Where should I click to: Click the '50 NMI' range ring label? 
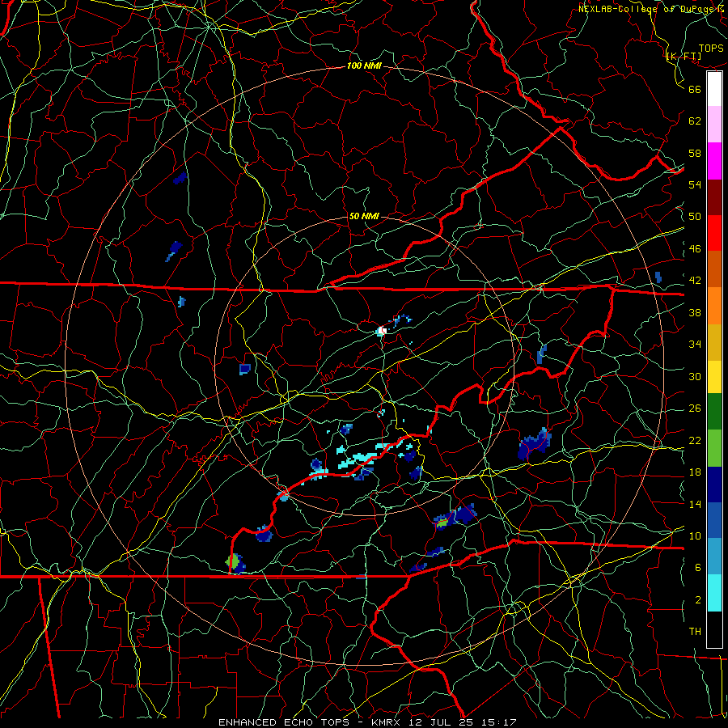(364, 216)
